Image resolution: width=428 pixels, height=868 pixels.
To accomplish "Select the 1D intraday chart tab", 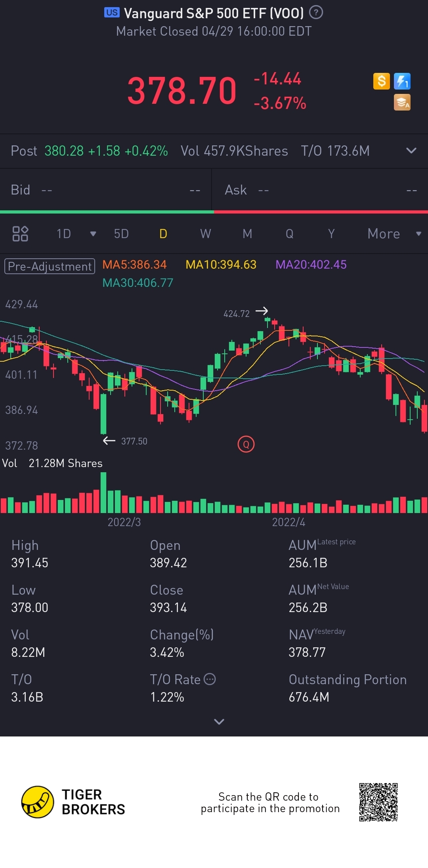I will tap(64, 234).
